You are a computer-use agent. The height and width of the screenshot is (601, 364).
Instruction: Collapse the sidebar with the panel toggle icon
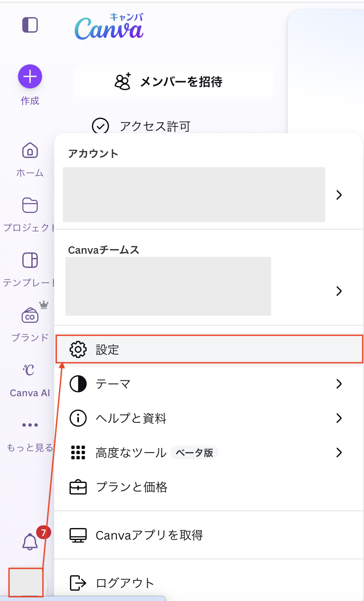(30, 25)
